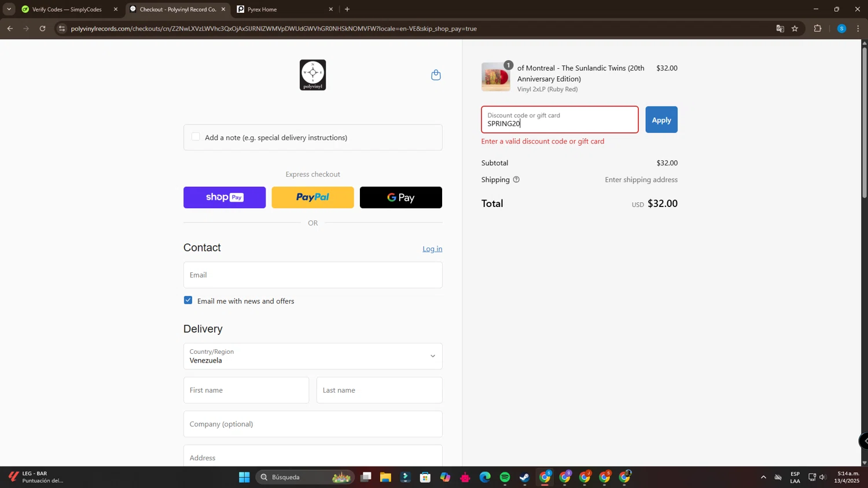The image size is (868, 488).
Task: Open Steam from the taskbar
Action: (524, 477)
